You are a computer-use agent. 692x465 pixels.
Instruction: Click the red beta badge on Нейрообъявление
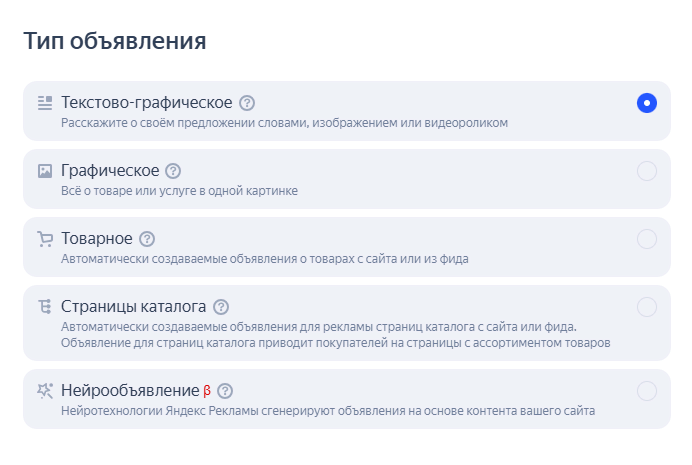[207, 391]
